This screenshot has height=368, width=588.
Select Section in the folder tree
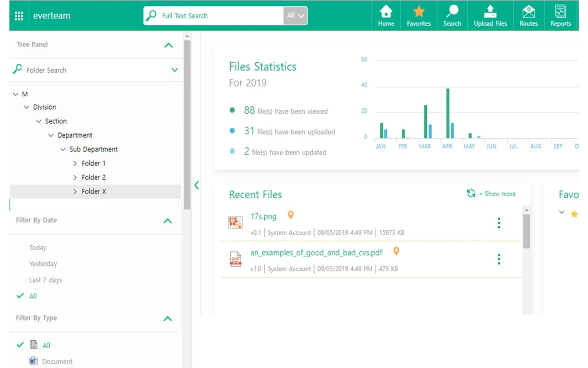[56, 121]
